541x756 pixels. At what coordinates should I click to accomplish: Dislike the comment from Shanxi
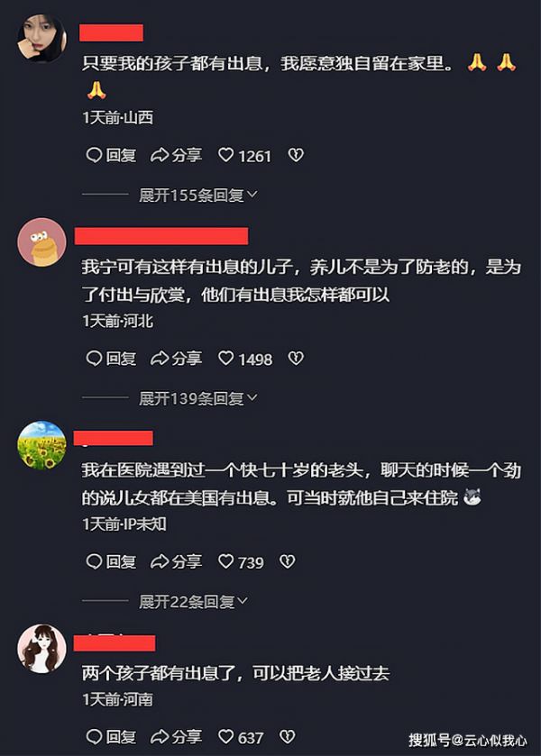coord(296,155)
